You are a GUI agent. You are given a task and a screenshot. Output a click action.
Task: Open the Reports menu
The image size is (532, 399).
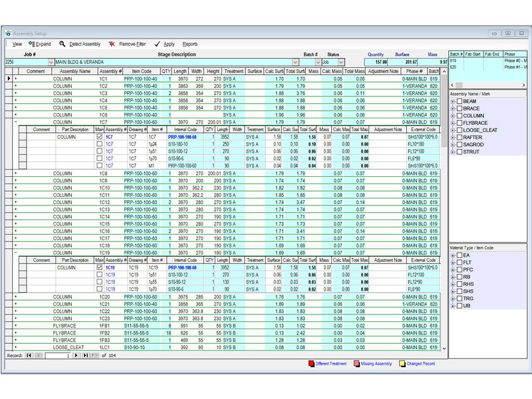(x=190, y=44)
